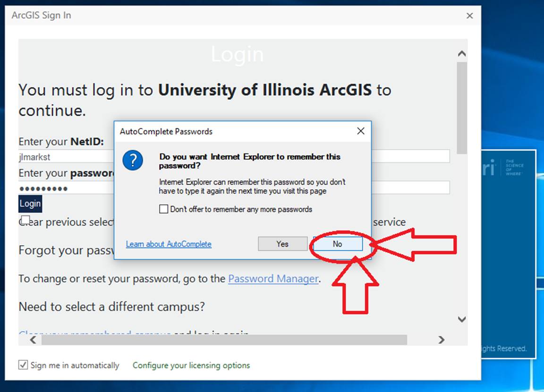Viewport: 544px width, 392px height.
Task: Open the Learn about AutoComplete link
Action: pyautogui.click(x=169, y=244)
